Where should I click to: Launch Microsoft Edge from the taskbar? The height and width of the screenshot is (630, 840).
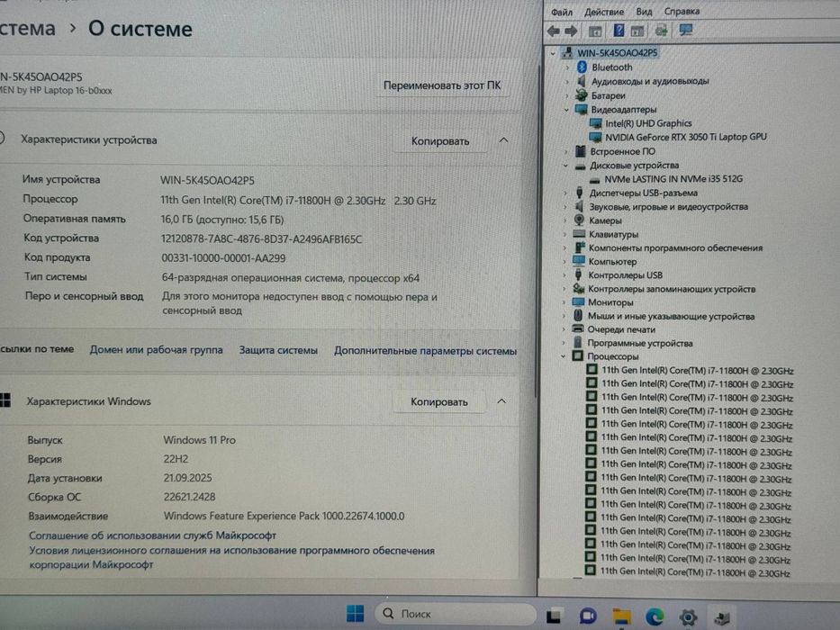pos(655,617)
